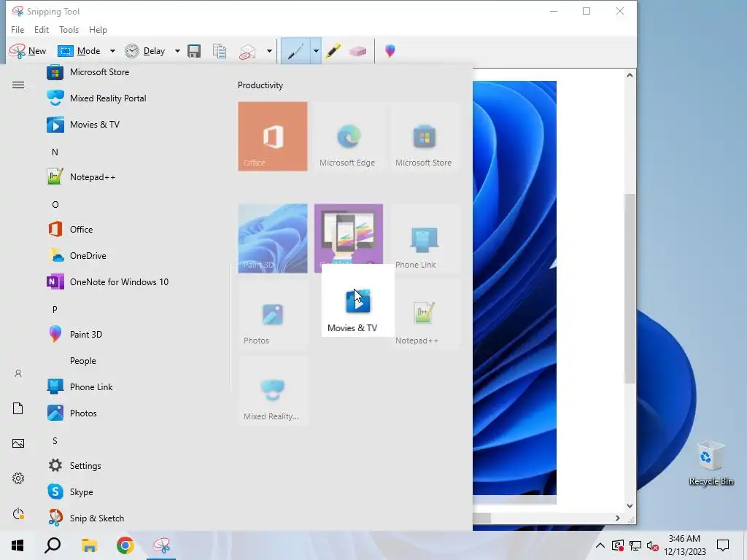Open Power options in Start rail
This screenshot has height=560, width=747.
[x=18, y=514]
